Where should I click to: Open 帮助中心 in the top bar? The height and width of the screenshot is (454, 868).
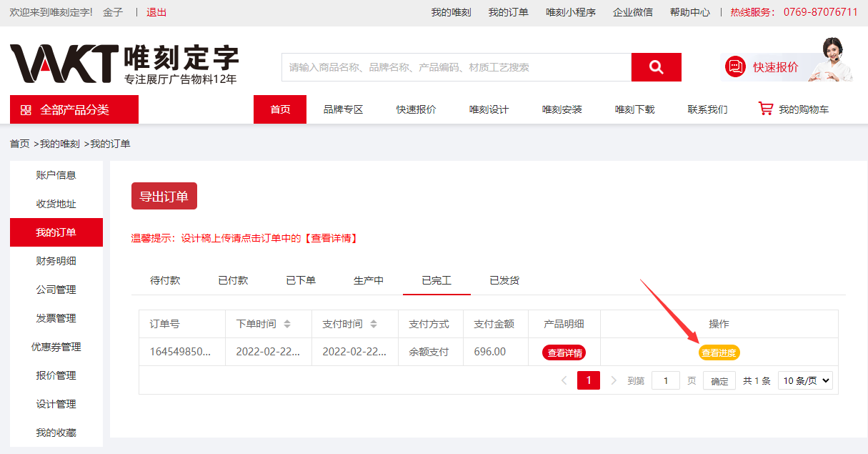click(690, 12)
